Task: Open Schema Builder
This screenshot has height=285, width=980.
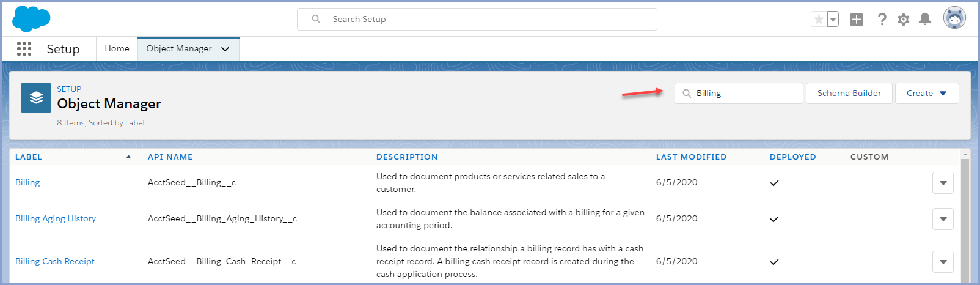Action: [849, 94]
